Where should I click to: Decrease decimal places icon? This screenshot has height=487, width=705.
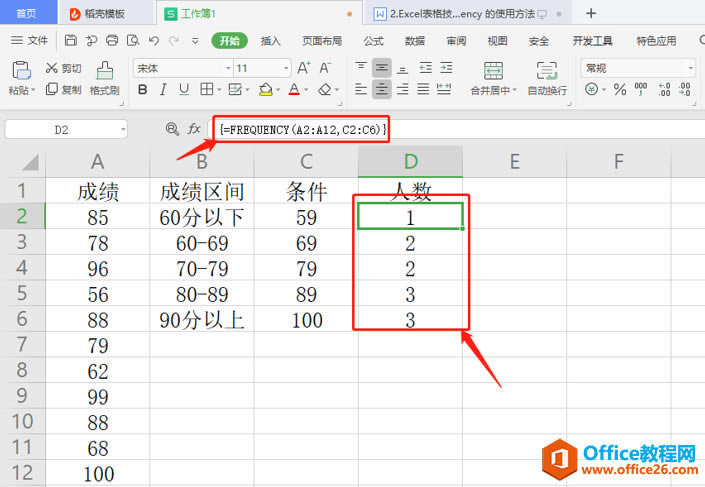point(684,89)
